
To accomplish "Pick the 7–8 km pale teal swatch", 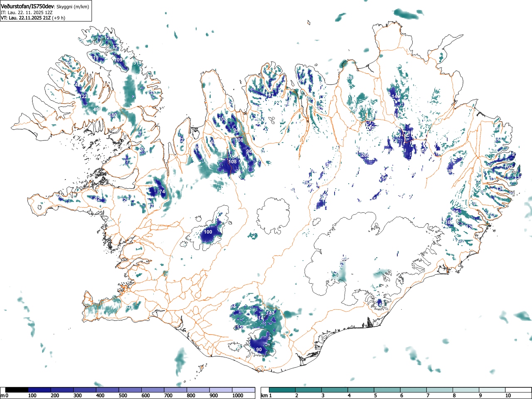I will [x=439, y=390].
